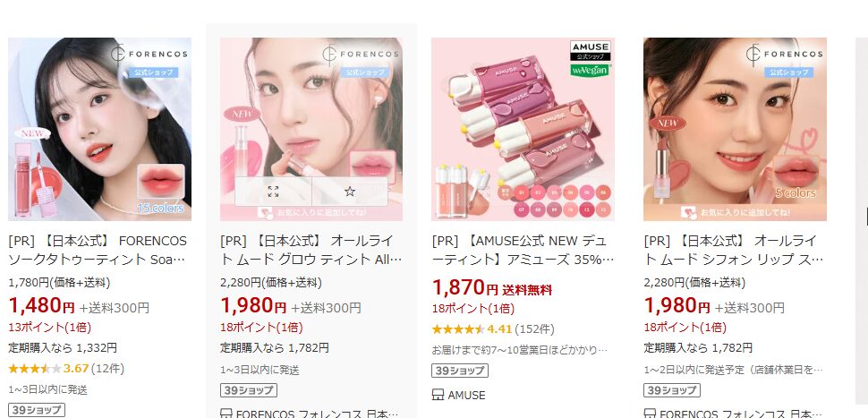Click the 39ショップ badge under fourth product
Viewport: 868px width, 418px height.
point(672,390)
